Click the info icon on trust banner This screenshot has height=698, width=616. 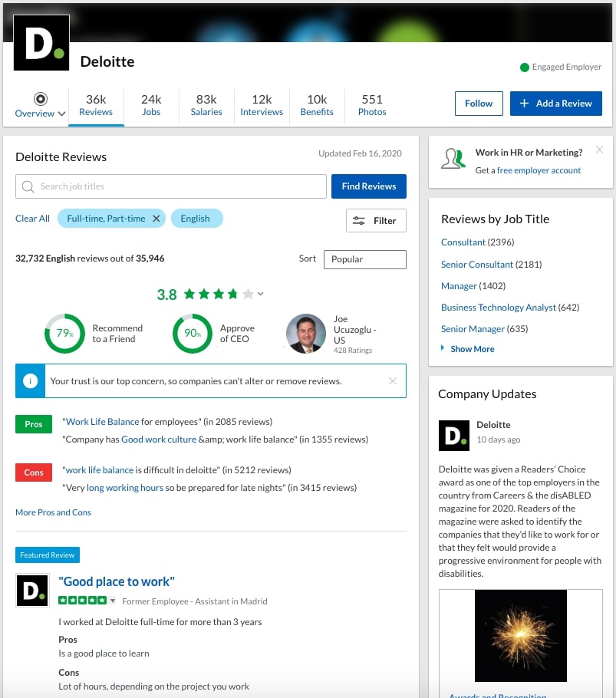coord(30,380)
